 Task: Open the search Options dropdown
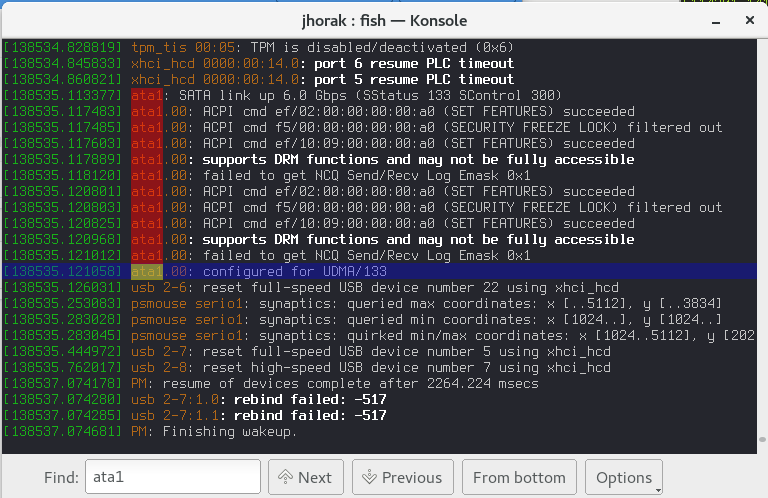pos(624,477)
